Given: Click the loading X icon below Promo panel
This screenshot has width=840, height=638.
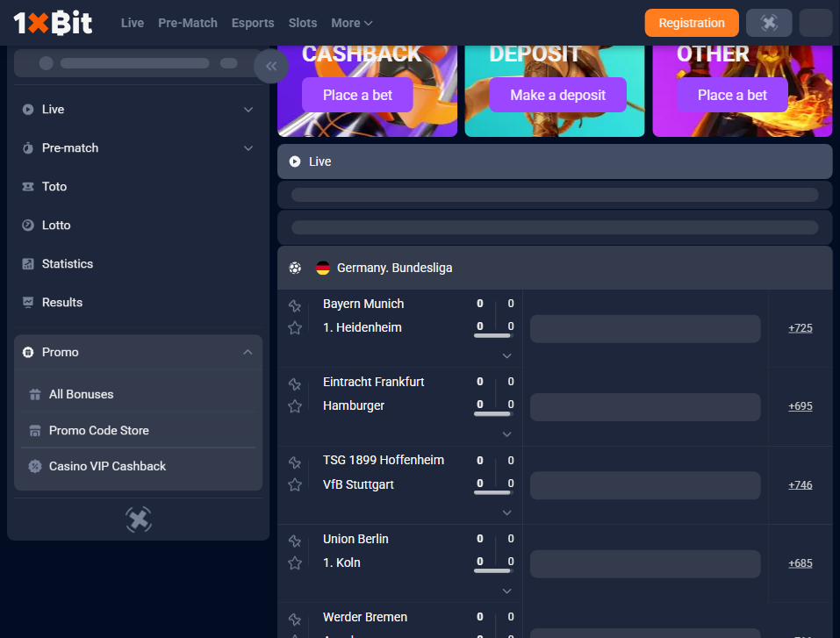Looking at the screenshot, I should click(x=139, y=519).
